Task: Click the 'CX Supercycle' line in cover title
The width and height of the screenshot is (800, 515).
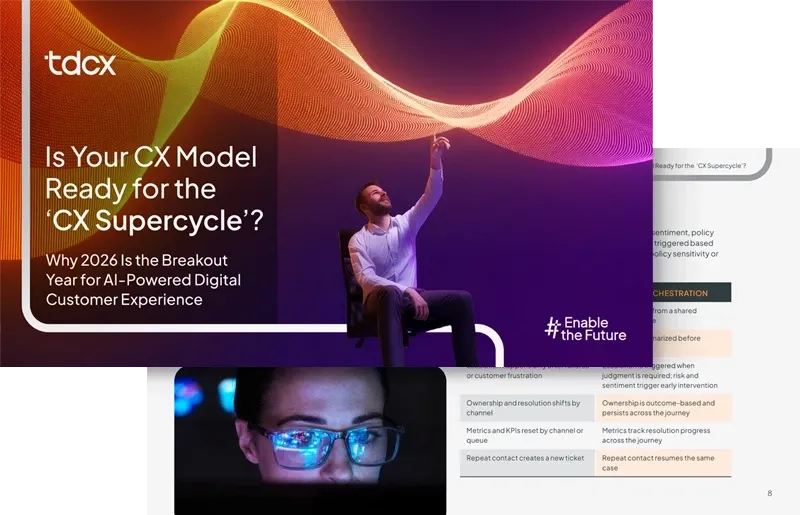Action: point(155,221)
